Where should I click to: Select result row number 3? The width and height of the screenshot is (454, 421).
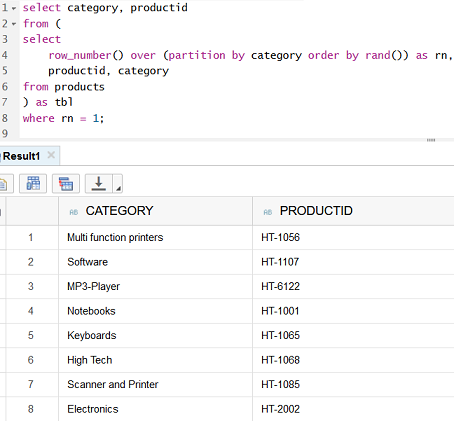[x=31, y=286]
